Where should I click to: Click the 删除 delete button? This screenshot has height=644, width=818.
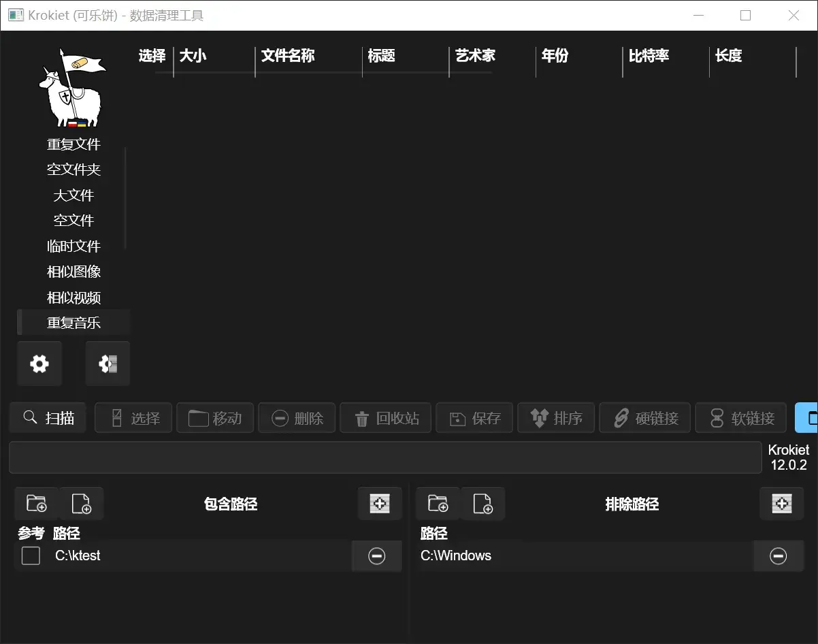[297, 417]
